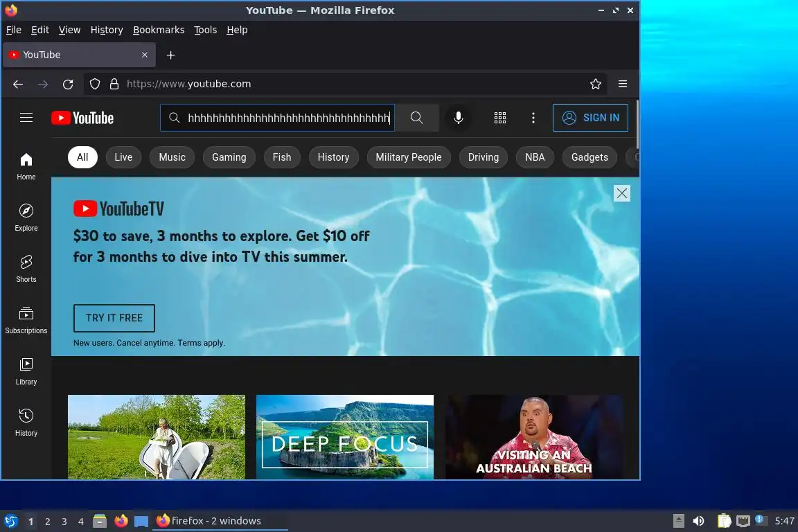Select the Gaming filter chip

pos(229,157)
